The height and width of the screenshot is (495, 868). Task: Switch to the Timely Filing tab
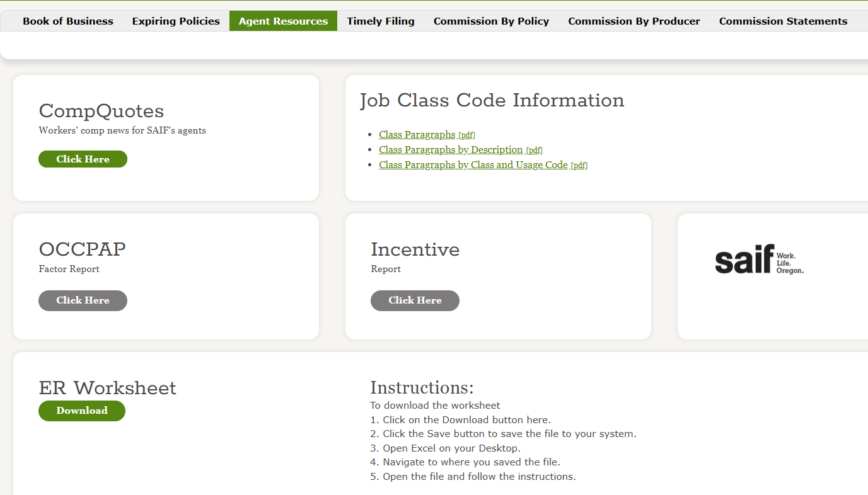[x=381, y=21]
